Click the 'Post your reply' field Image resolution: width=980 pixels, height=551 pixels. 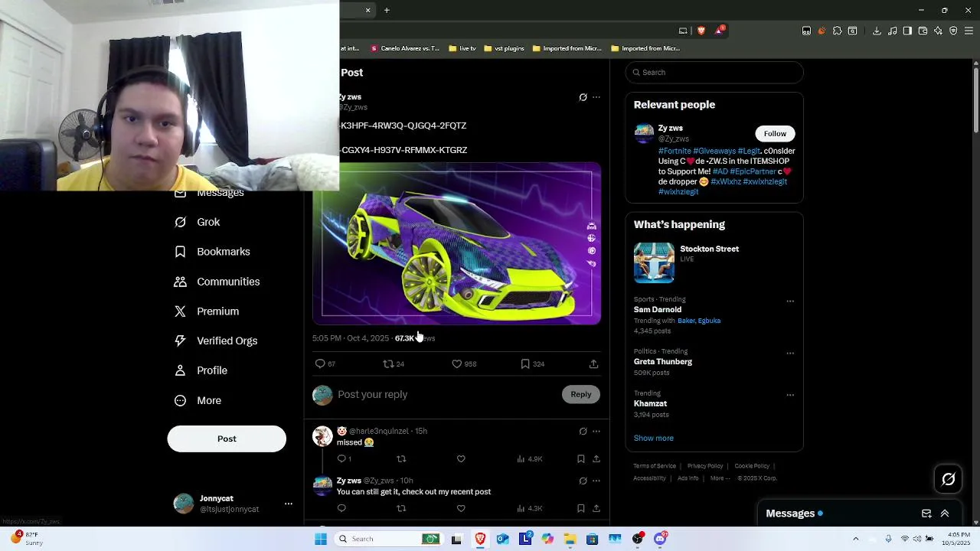coord(446,394)
